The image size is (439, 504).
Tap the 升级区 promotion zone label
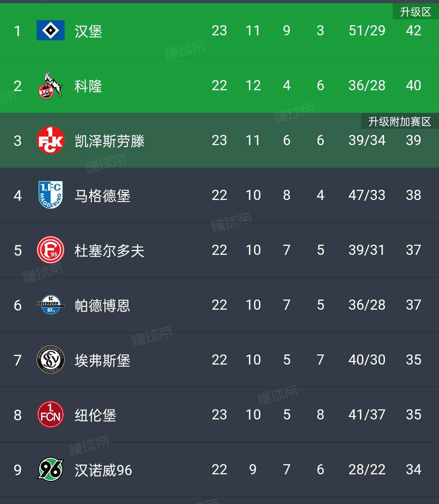point(415,12)
